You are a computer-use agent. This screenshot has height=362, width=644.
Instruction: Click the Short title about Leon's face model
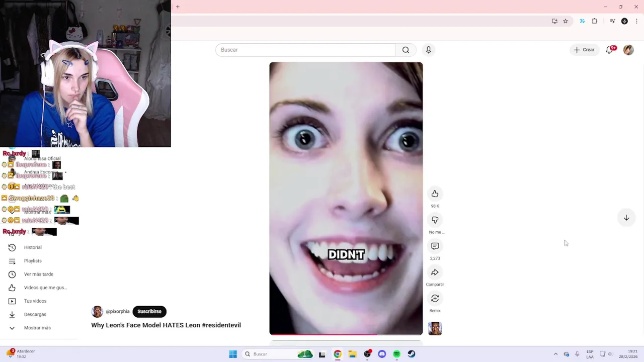pos(166,325)
